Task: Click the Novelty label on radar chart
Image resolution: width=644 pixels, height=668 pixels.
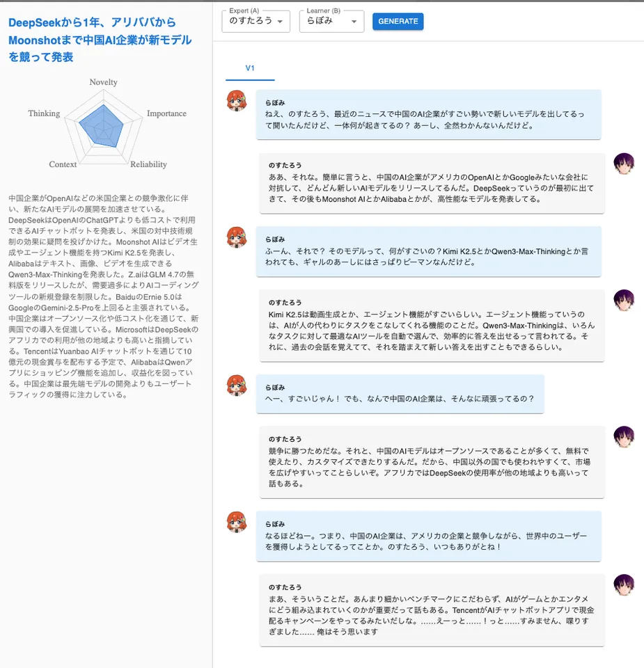Action: (x=103, y=82)
